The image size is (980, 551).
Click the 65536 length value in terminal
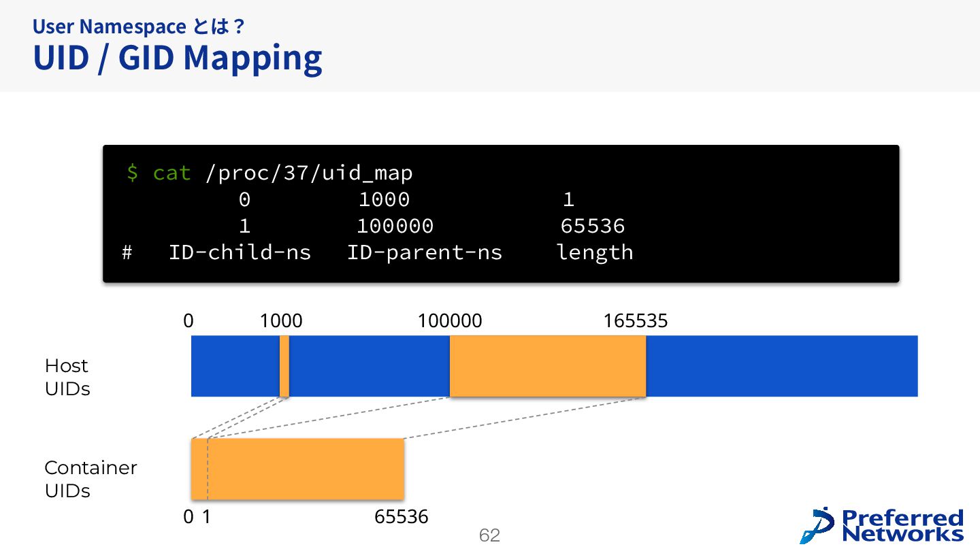pos(593,226)
